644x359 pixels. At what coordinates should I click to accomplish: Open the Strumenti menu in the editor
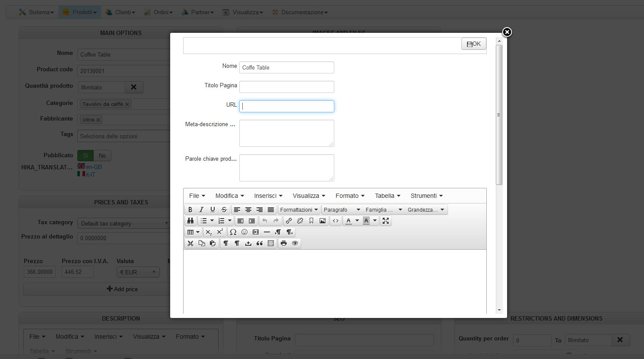pyautogui.click(x=426, y=196)
